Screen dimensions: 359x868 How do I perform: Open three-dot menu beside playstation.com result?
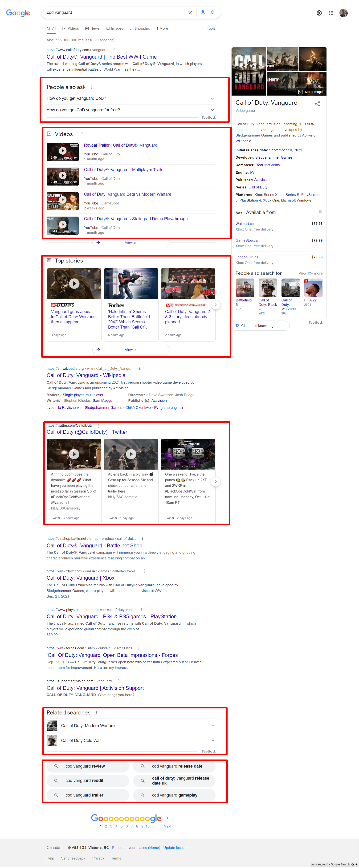click(x=141, y=610)
